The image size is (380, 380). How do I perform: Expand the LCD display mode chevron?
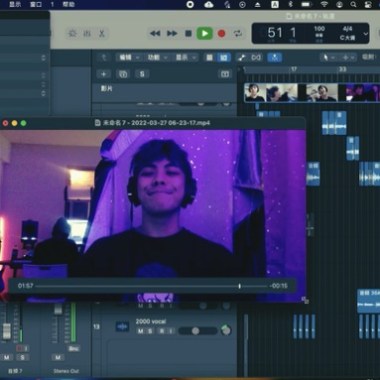point(366,34)
